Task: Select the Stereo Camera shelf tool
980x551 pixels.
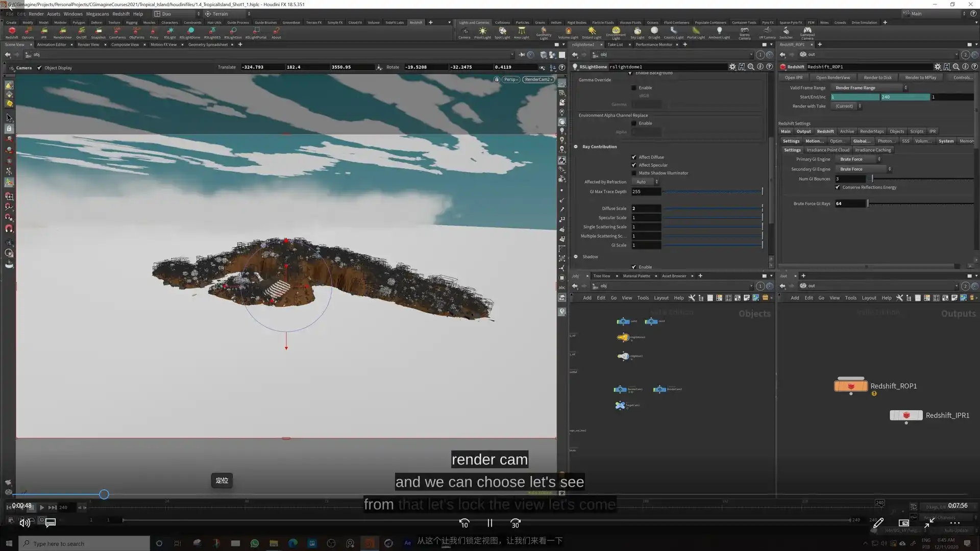Action: [744, 33]
